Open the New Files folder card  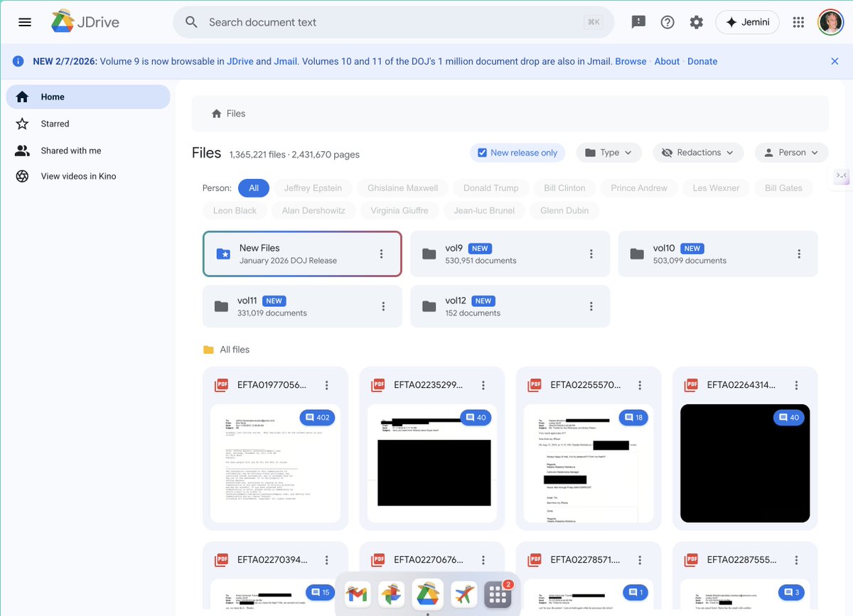coord(302,254)
